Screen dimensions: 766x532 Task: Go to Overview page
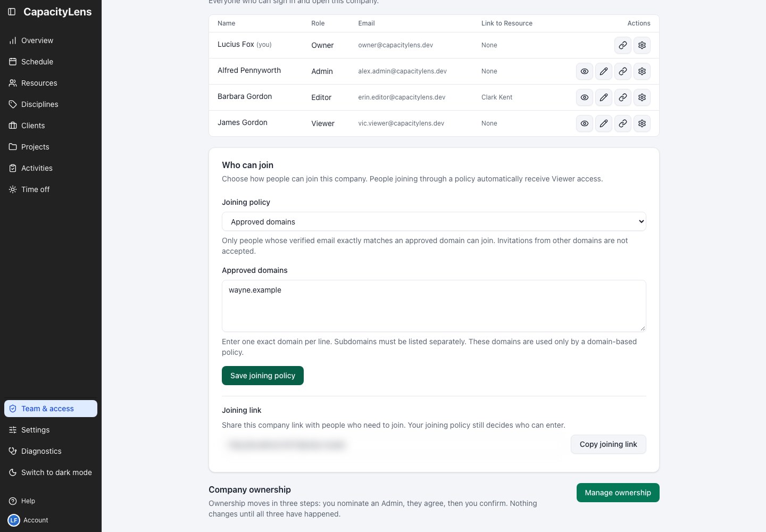[x=51, y=40]
